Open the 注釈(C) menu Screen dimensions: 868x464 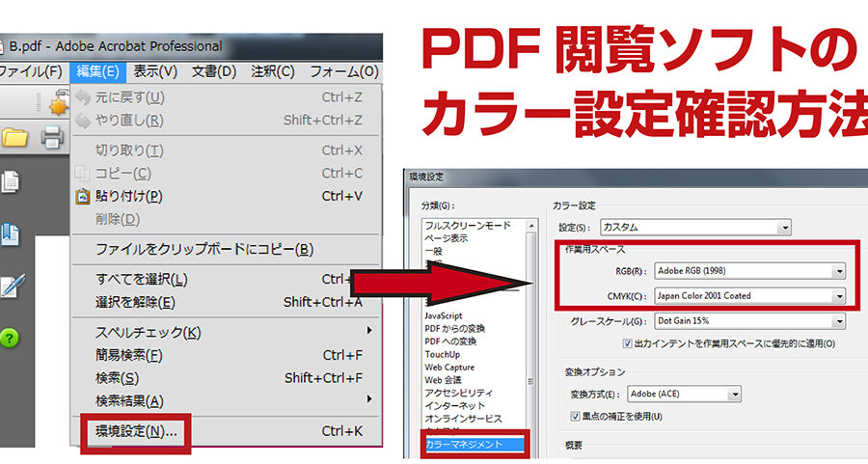coord(273,71)
